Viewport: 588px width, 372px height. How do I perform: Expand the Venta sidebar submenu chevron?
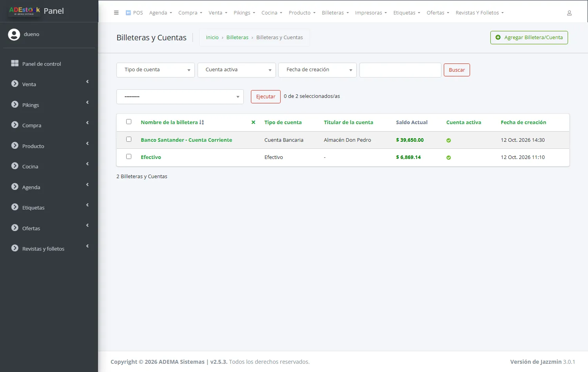pos(87,82)
